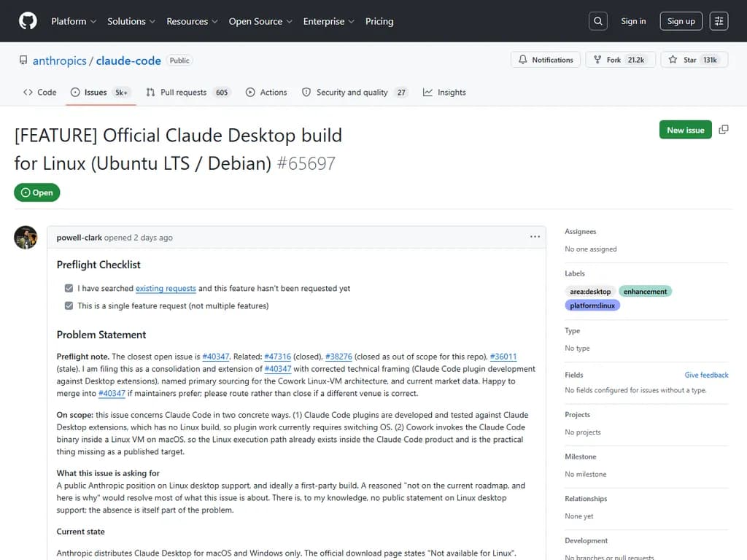
Task: Click the Give feedback link
Action: [x=706, y=375]
